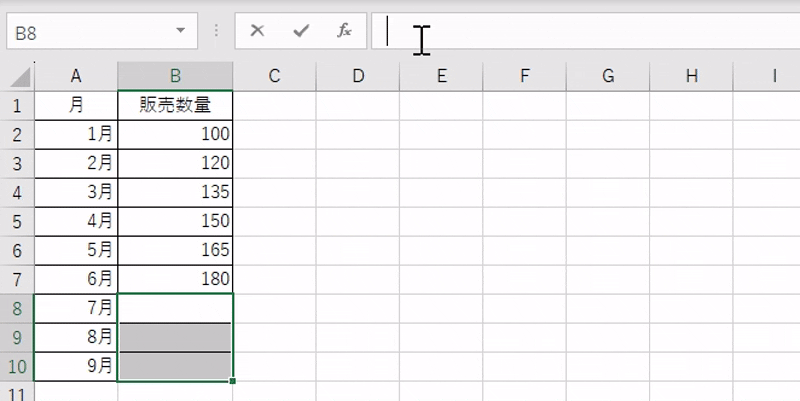Viewport: 800px width, 401px height.
Task: Select row 8 header
Action: pyautogui.click(x=17, y=309)
